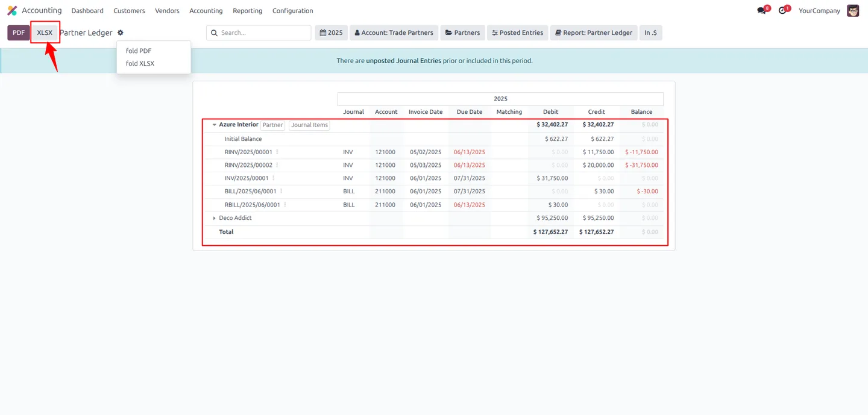This screenshot has height=415, width=868.
Task: Open the Reporting menu
Action: (x=248, y=11)
